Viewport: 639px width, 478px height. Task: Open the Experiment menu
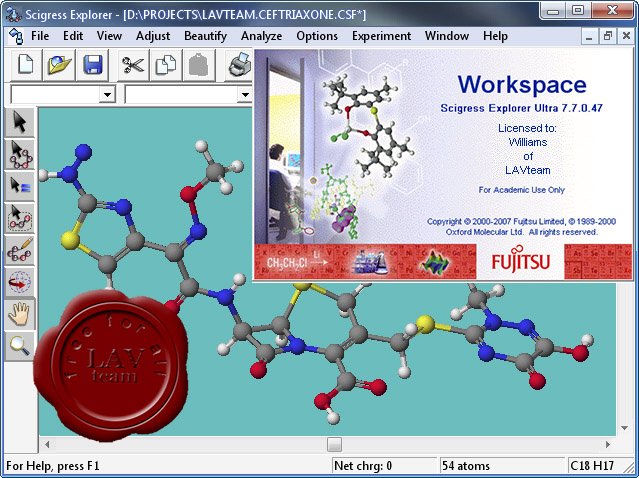[x=381, y=36]
